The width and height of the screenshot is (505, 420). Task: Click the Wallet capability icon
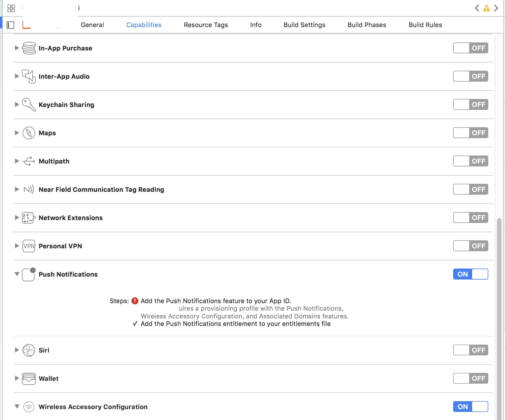point(29,378)
